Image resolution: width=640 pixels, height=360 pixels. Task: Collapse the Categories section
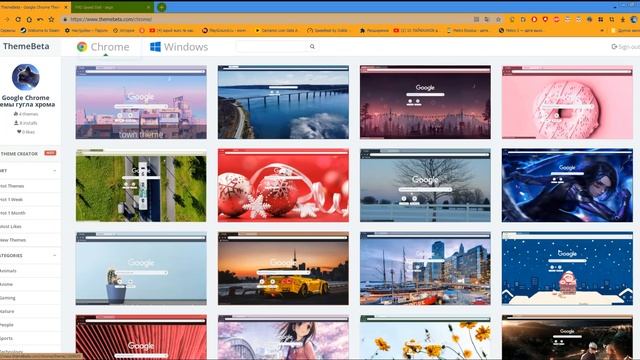[x=55, y=256]
